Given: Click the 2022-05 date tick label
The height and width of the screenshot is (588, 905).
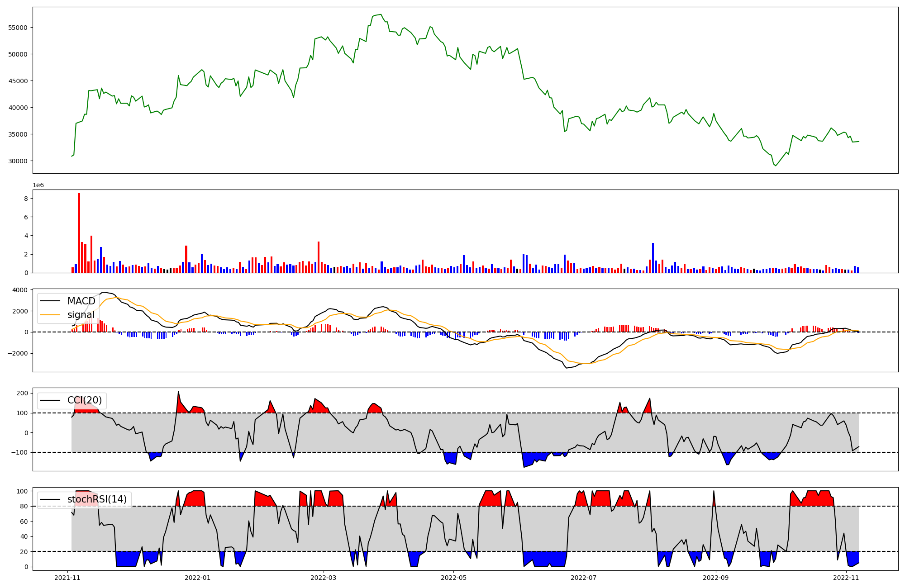Looking at the screenshot, I should [453, 577].
